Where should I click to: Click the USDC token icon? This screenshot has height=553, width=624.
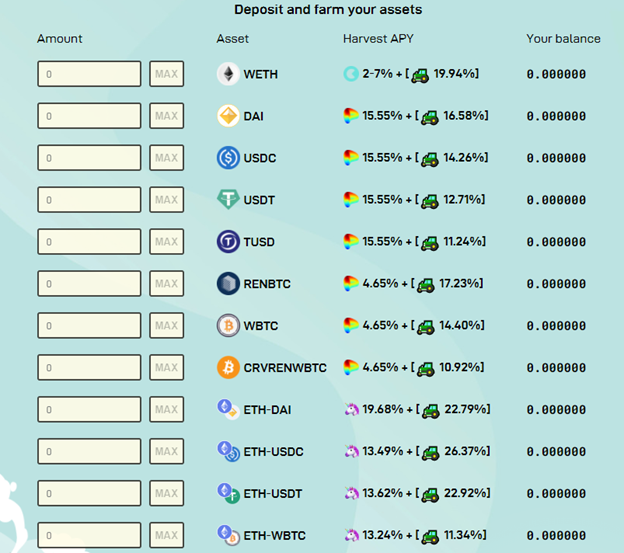228,158
